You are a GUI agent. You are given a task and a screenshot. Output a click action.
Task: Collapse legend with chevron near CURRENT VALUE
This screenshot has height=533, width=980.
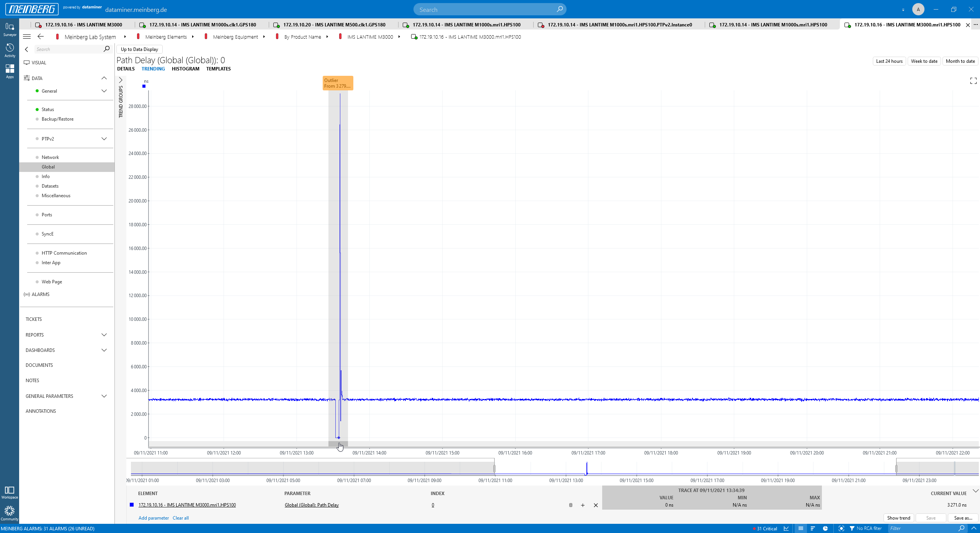click(975, 491)
